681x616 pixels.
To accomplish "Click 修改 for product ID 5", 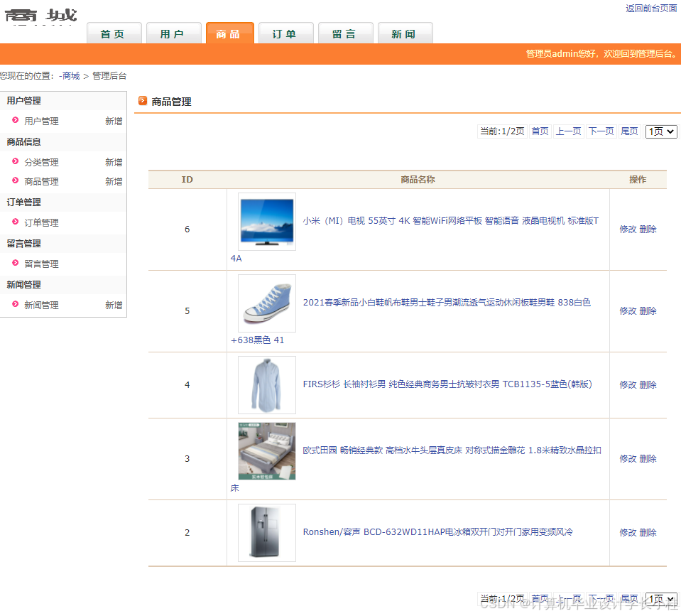I will coord(628,311).
